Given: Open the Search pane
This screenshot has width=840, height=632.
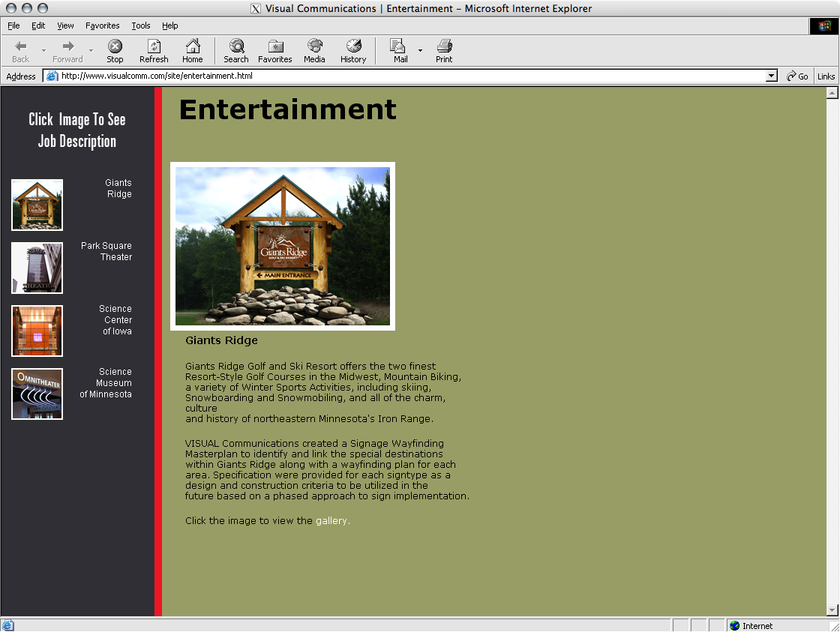Looking at the screenshot, I should pos(235,51).
